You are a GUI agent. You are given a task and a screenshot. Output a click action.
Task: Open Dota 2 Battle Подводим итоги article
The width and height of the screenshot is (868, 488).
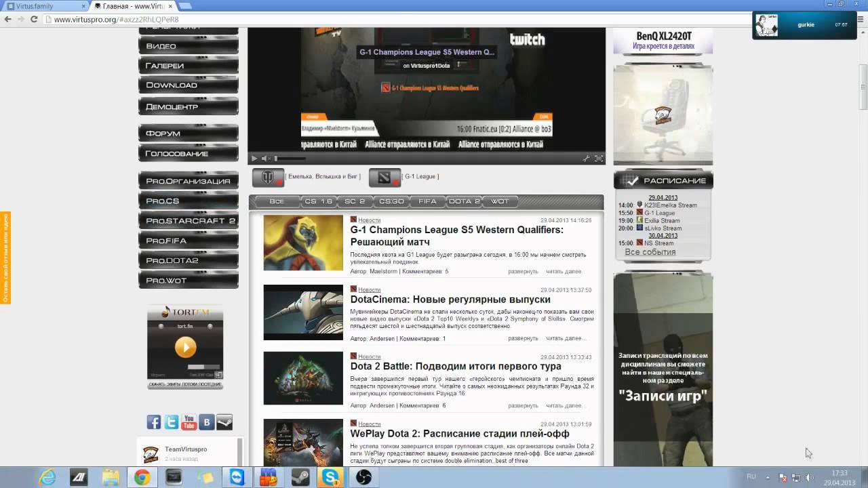coord(456,367)
